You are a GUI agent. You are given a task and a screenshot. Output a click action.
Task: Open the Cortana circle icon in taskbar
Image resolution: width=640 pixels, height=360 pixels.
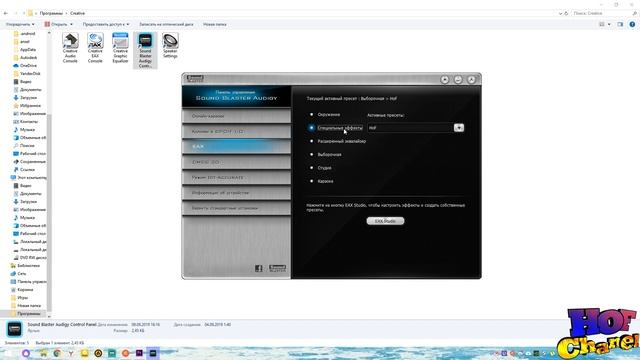click(x=26, y=353)
